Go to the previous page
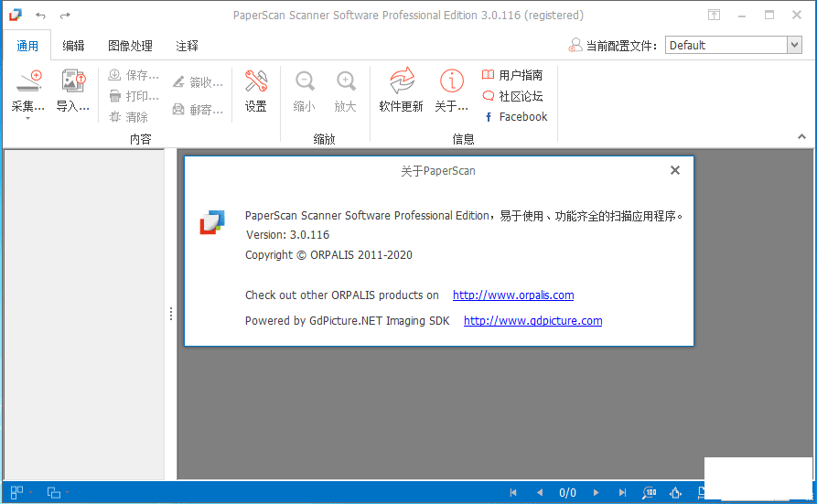 [540, 492]
